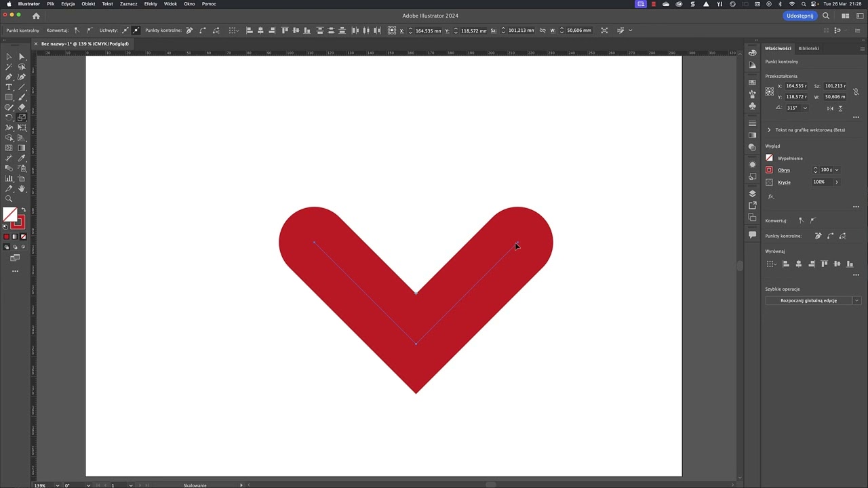Activate the Zoom magnifier tool
868x488 pixels.
(x=9, y=199)
